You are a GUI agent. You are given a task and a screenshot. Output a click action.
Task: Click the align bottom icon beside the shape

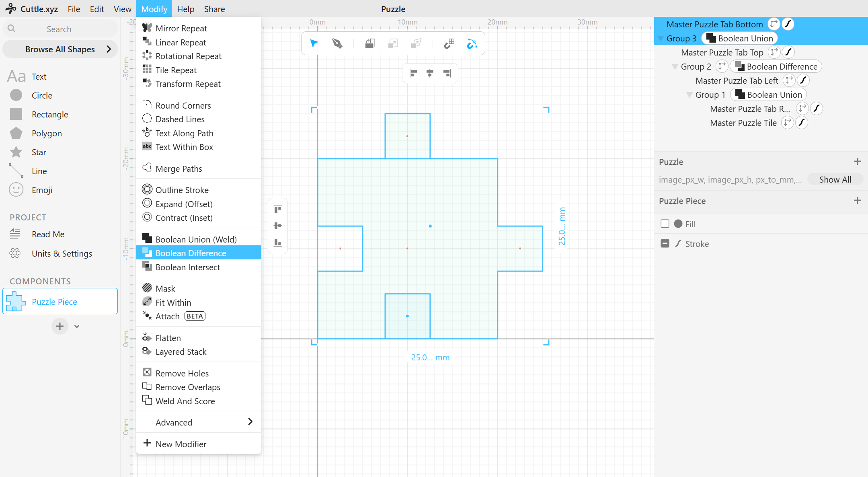(x=278, y=243)
